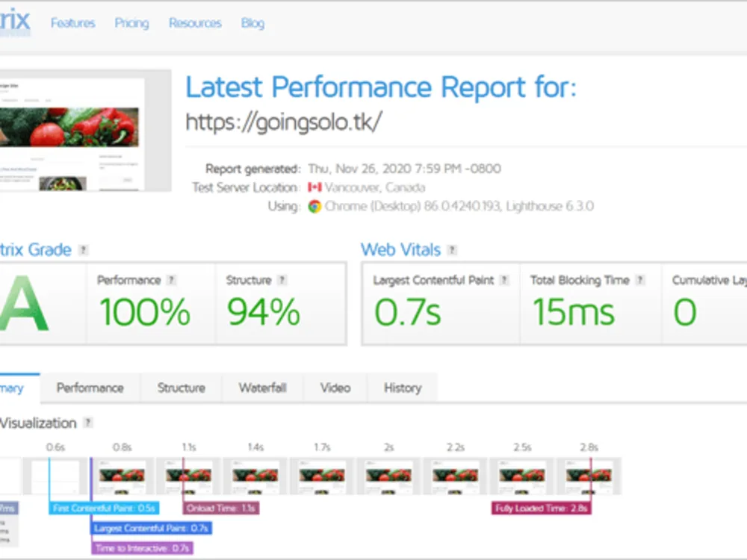The width and height of the screenshot is (747, 560).
Task: Open help icon beside Web Vitals
Action: [x=452, y=249]
